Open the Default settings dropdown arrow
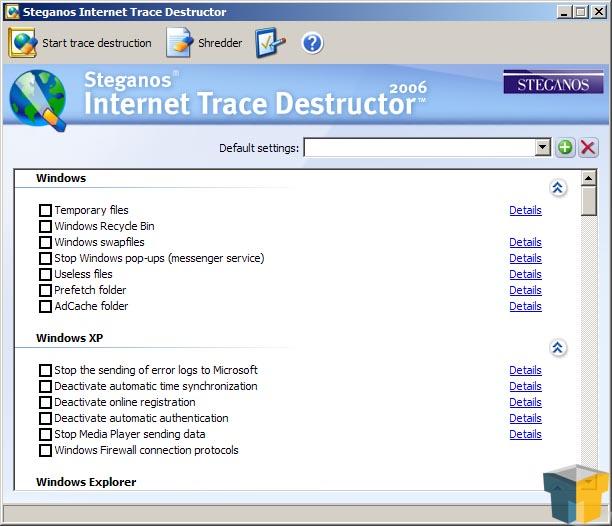612x526 pixels. (x=542, y=147)
